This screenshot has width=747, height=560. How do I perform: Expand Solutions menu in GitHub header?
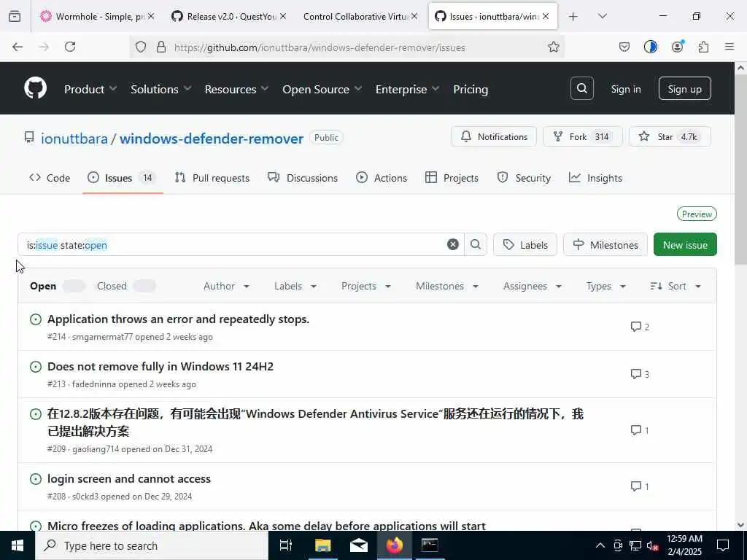point(161,89)
